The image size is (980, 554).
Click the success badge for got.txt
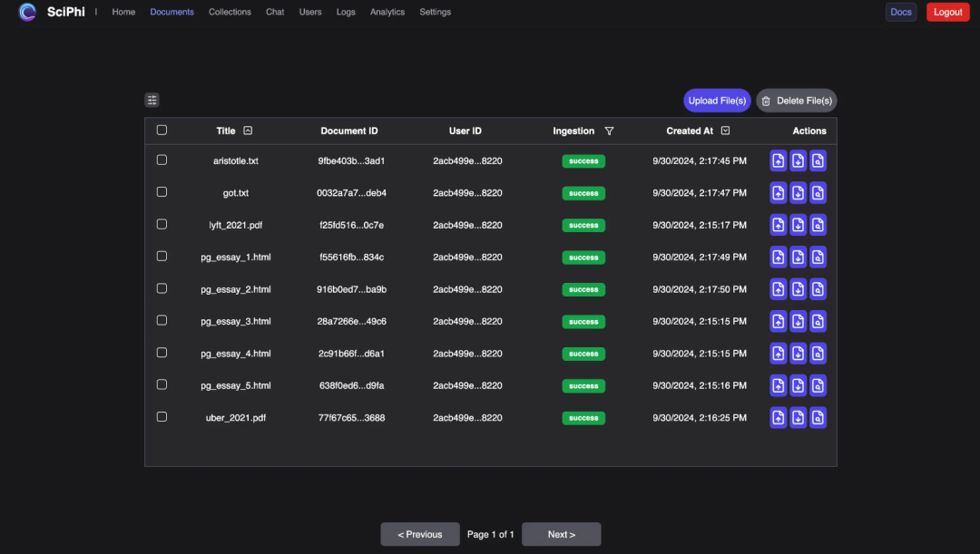tap(583, 193)
